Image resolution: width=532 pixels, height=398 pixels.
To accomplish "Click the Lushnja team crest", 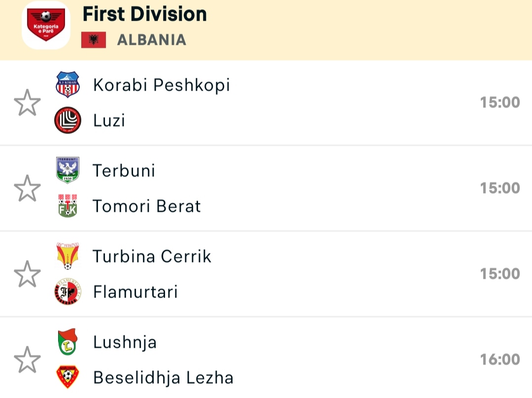I will 67,342.
